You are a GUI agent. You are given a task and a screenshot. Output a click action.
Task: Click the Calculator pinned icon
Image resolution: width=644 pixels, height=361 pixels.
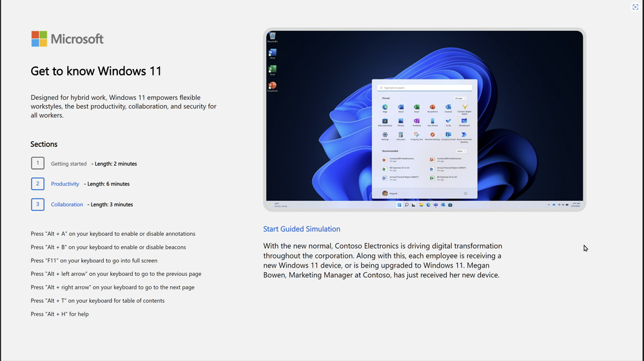click(x=401, y=135)
